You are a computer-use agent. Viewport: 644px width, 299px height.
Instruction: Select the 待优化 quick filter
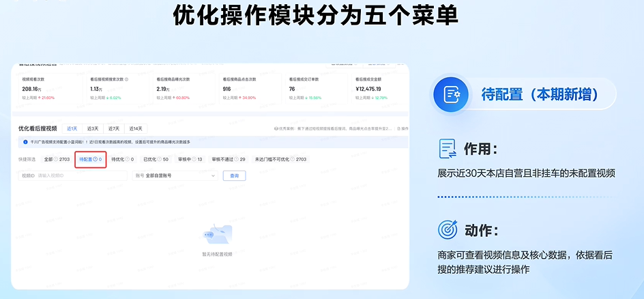click(122, 159)
